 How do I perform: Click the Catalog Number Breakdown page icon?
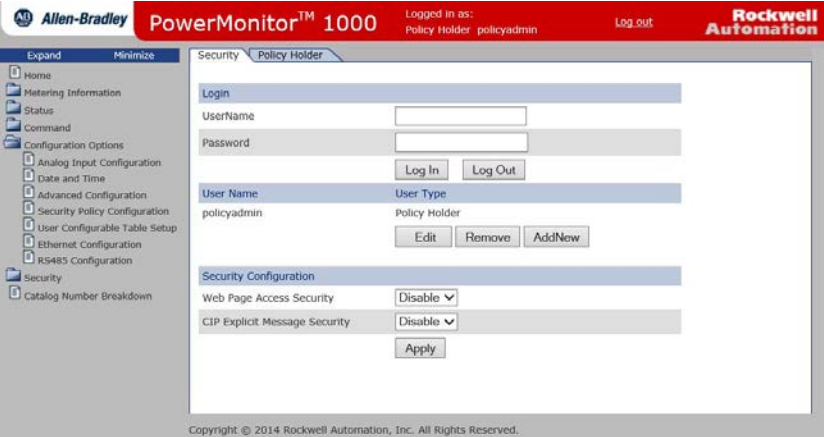pyautogui.click(x=14, y=294)
